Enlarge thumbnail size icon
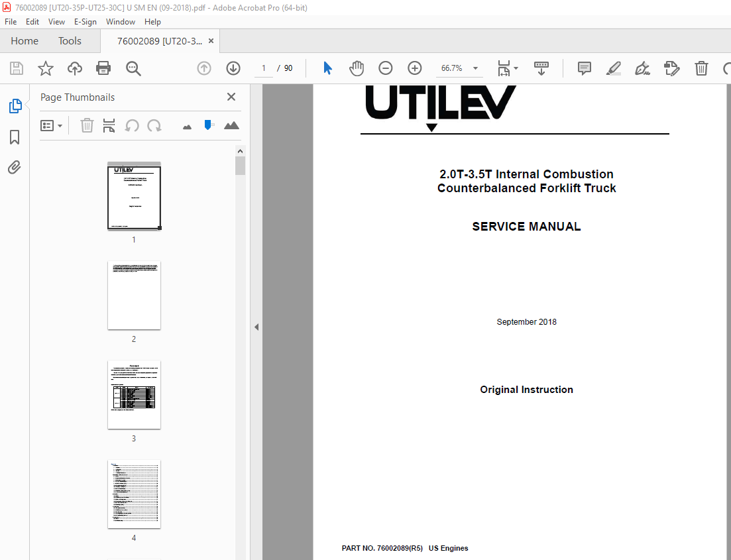 coord(232,125)
